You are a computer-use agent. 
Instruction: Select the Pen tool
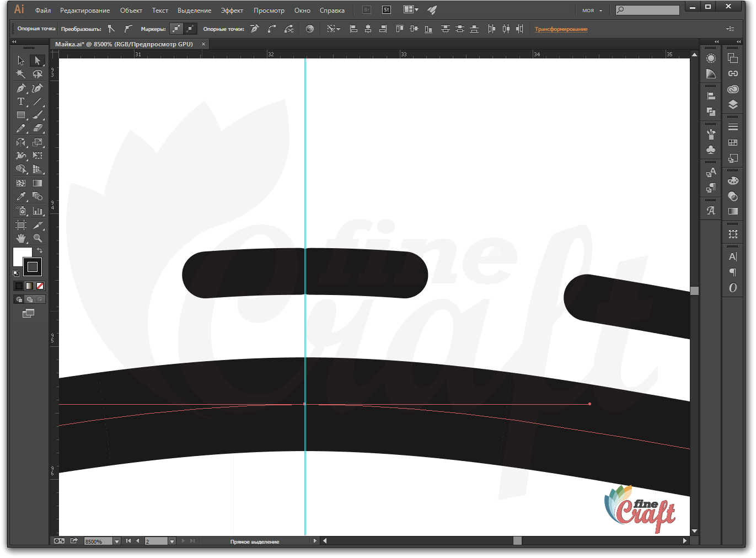(20, 88)
